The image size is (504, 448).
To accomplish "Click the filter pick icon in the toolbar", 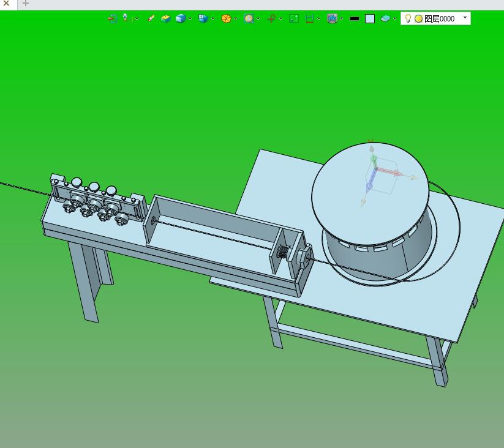I will (x=125, y=18).
